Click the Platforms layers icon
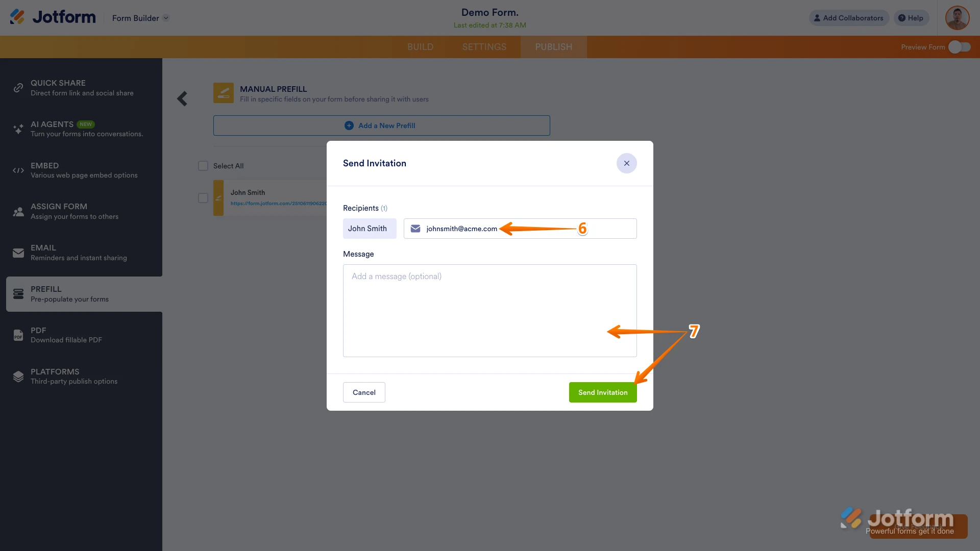Image resolution: width=980 pixels, height=551 pixels. pos(18,377)
